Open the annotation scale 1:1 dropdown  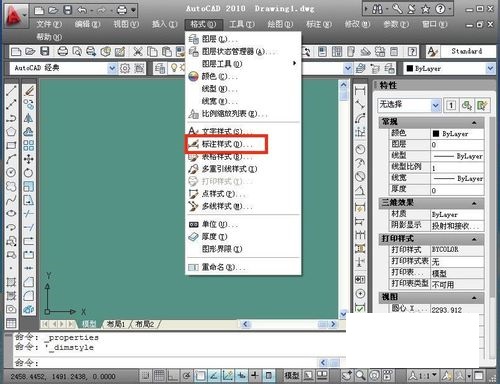(x=434, y=375)
